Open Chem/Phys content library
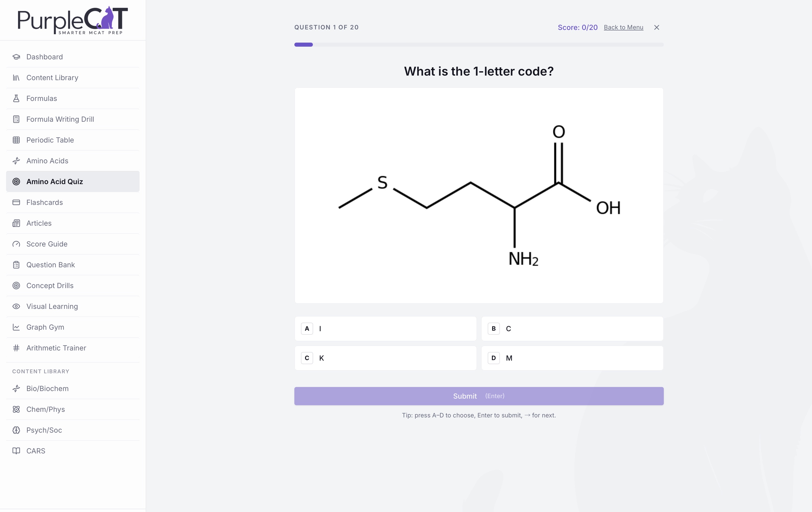This screenshot has height=512, width=812. tap(73, 409)
